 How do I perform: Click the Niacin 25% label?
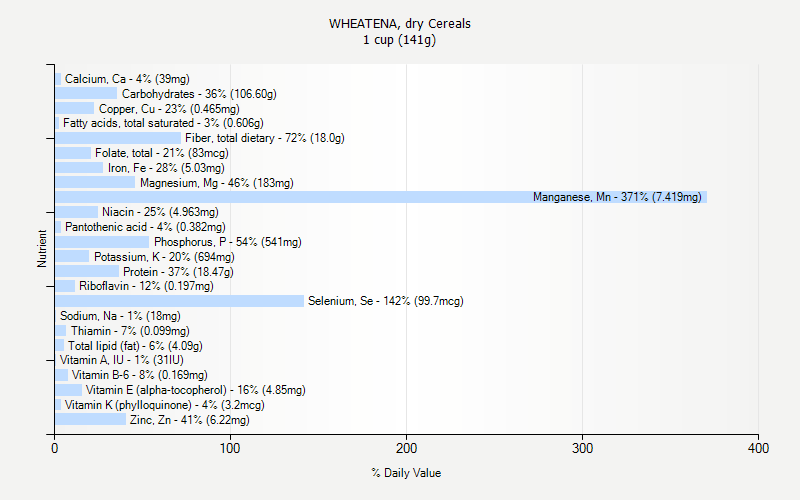(x=160, y=212)
